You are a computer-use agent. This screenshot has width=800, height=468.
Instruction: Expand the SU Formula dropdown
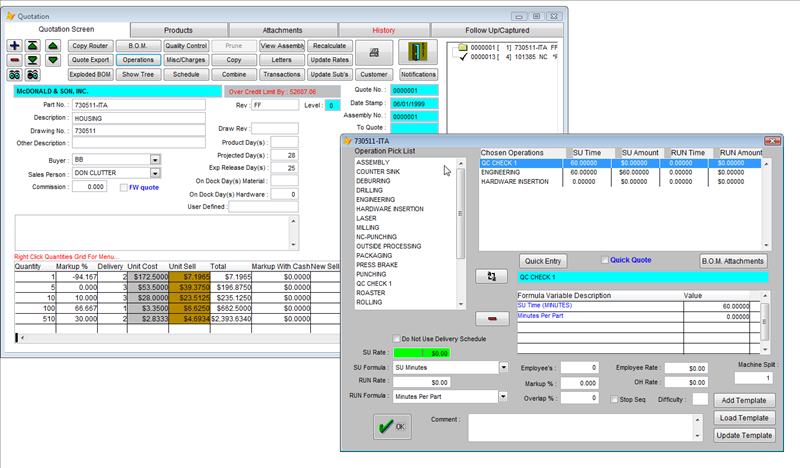click(x=502, y=367)
